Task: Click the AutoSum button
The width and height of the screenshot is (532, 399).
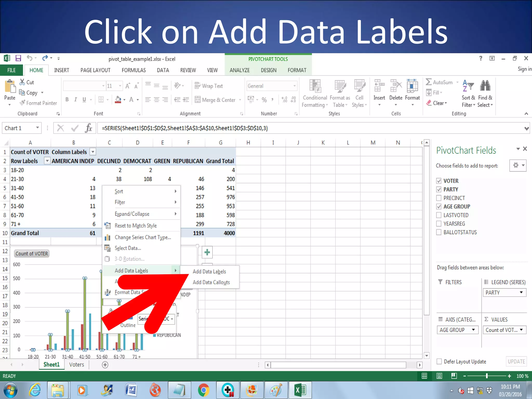Action: tap(439, 82)
